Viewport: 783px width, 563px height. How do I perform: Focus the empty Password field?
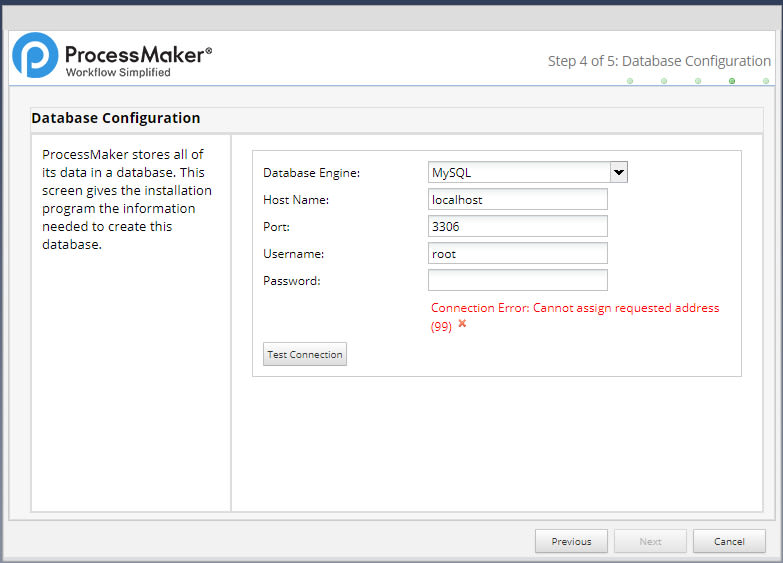[x=517, y=280]
